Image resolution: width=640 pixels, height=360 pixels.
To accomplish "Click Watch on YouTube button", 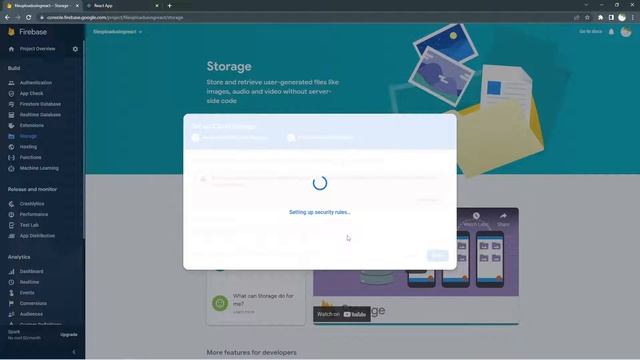I will [342, 314].
